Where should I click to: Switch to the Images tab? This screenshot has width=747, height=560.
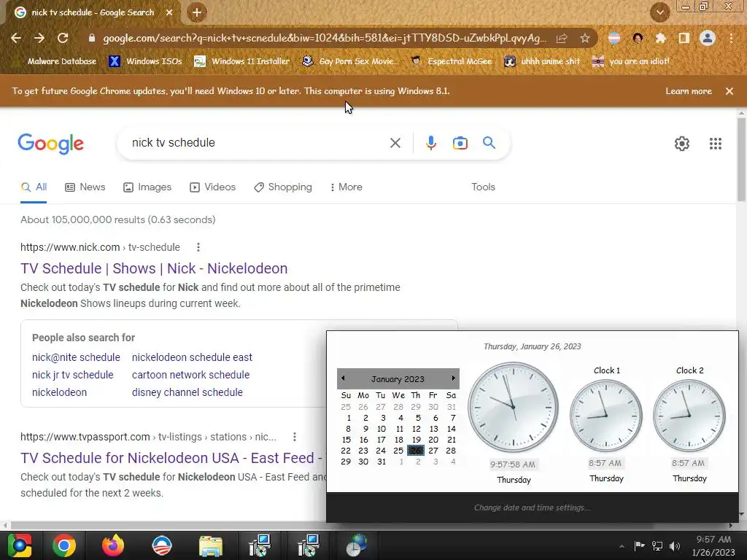pos(147,187)
